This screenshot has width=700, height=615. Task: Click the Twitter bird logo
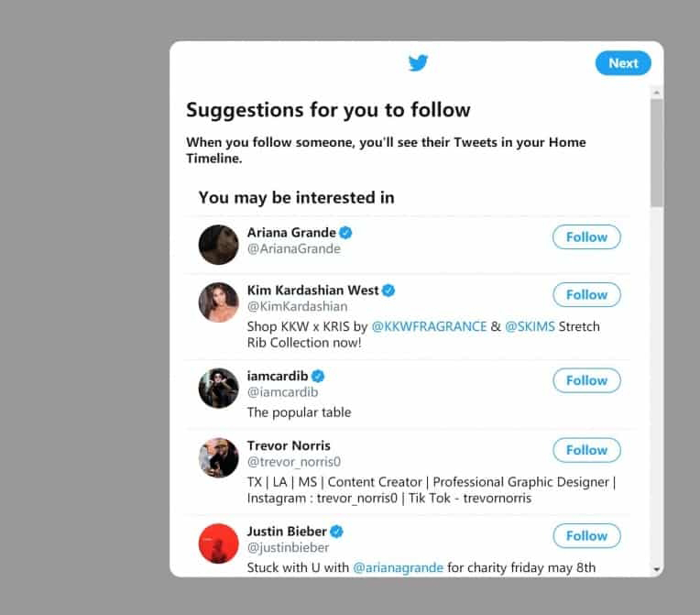[x=419, y=63]
